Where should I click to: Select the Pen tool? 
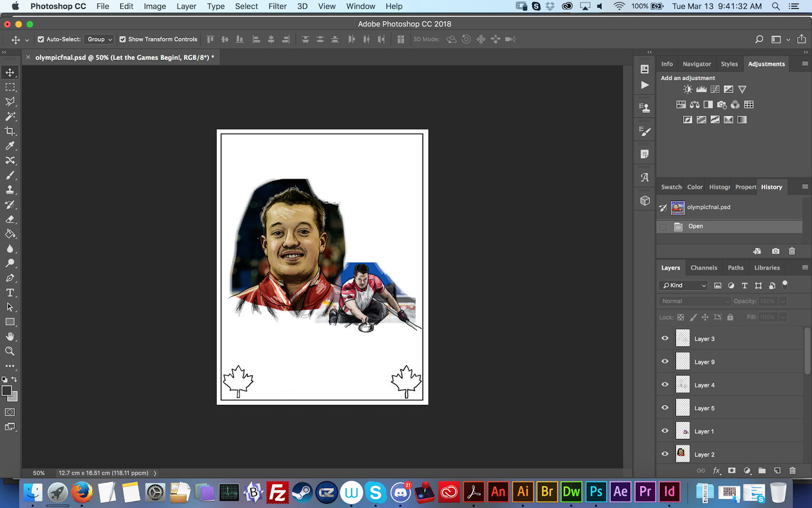click(10, 278)
